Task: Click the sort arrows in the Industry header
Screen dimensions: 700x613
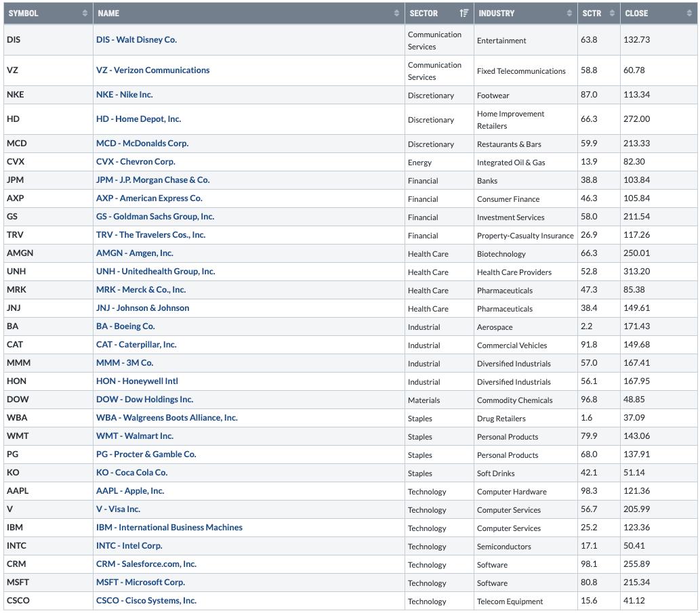Action: (569, 14)
